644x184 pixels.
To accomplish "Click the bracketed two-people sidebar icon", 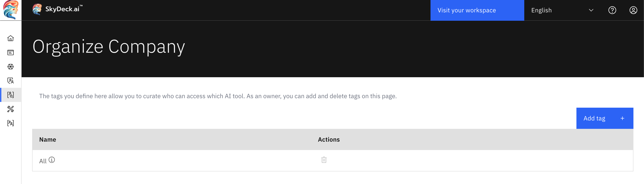I will pyautogui.click(x=11, y=123).
